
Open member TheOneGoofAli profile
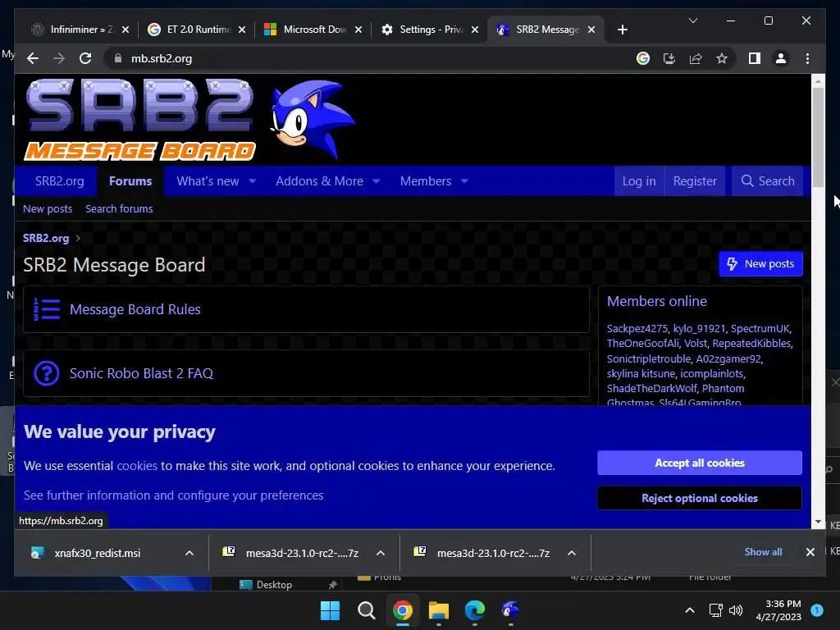click(643, 344)
